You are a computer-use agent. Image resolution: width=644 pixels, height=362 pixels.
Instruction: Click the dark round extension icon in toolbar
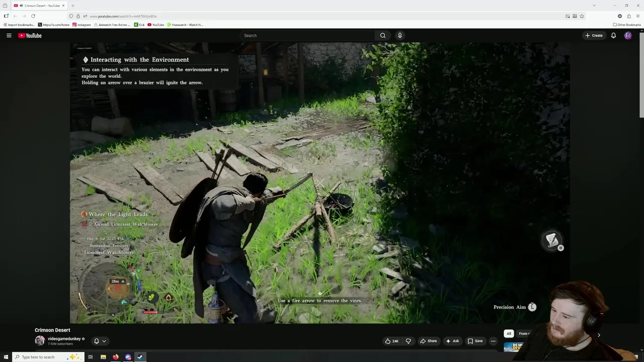tap(620, 16)
